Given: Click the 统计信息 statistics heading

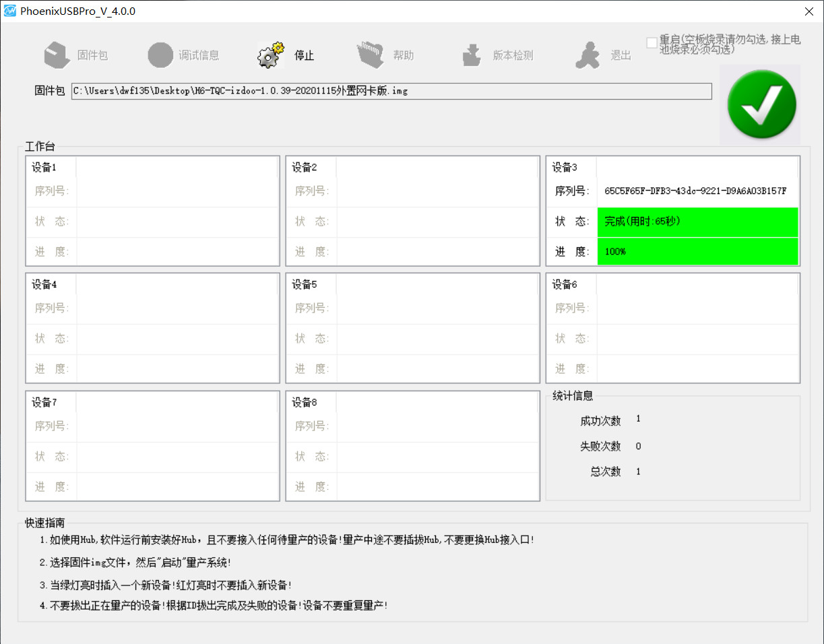Looking at the screenshot, I should (573, 396).
